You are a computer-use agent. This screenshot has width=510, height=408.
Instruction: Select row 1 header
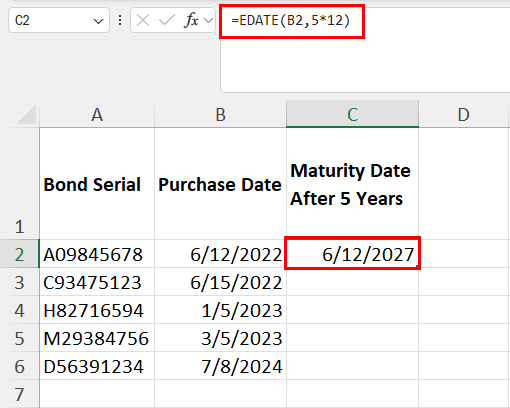[19, 183]
